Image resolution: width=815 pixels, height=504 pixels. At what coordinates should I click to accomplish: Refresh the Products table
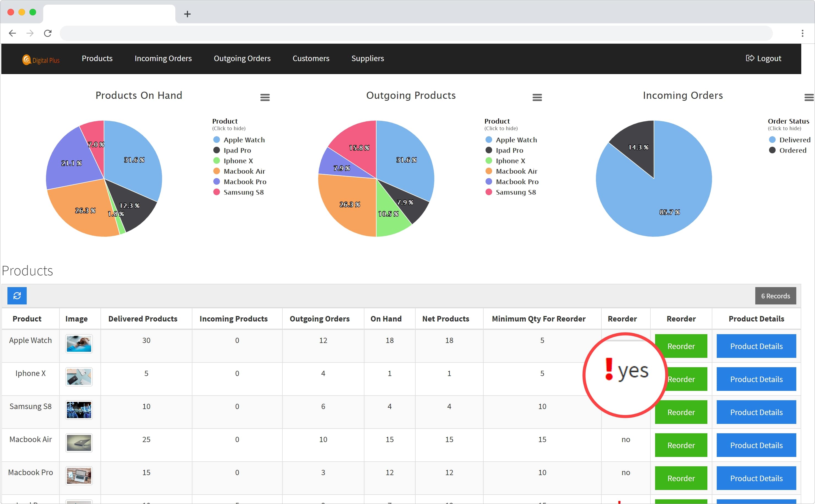pos(17,296)
